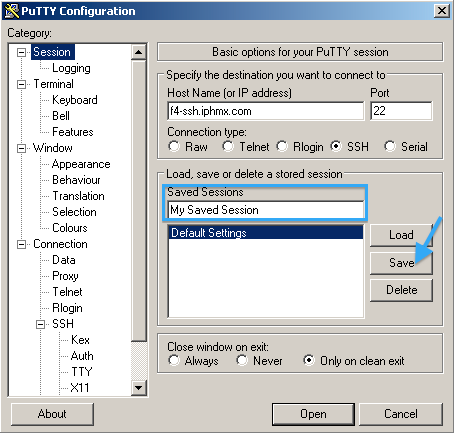Open the Logging category

71,68
